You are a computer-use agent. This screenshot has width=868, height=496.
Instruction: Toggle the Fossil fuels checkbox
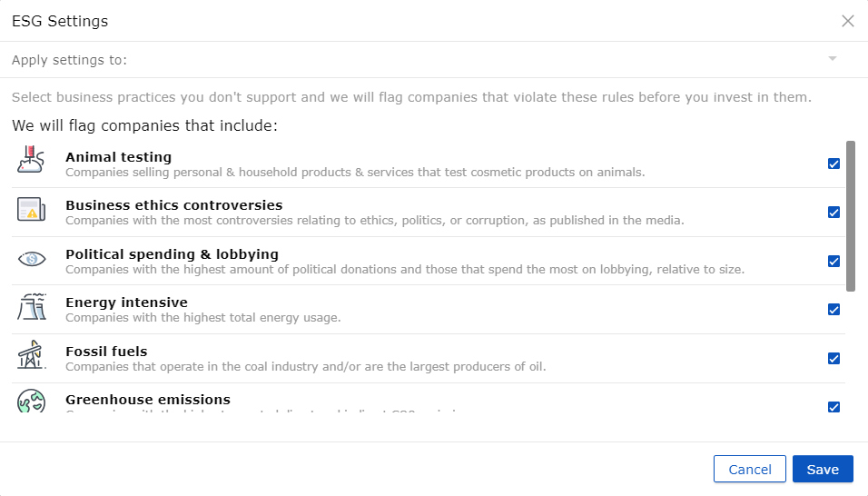pos(833,359)
